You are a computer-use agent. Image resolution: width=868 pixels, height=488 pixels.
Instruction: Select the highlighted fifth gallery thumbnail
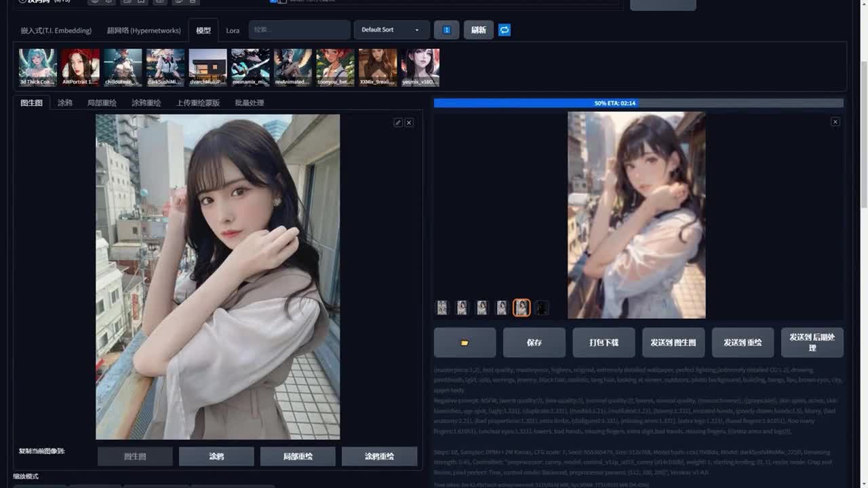521,308
